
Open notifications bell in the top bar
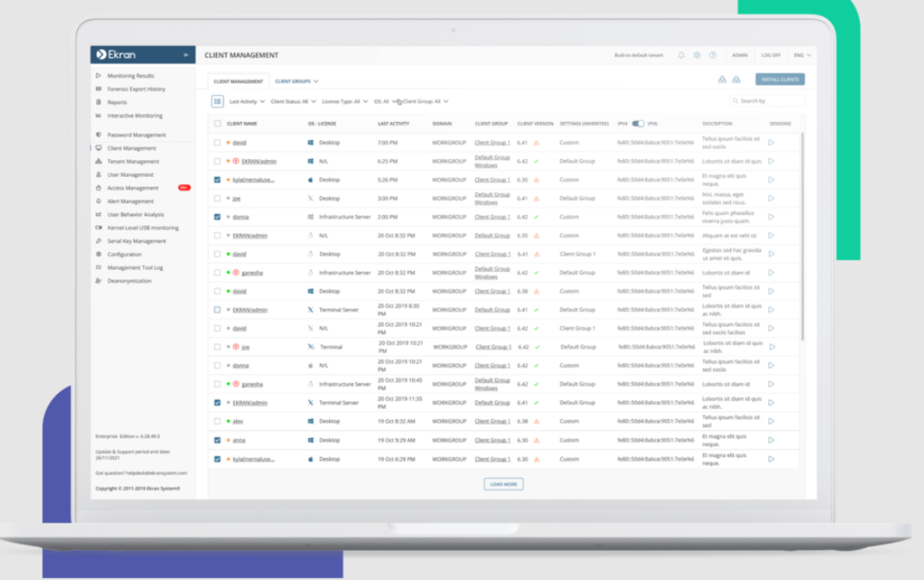(681, 55)
